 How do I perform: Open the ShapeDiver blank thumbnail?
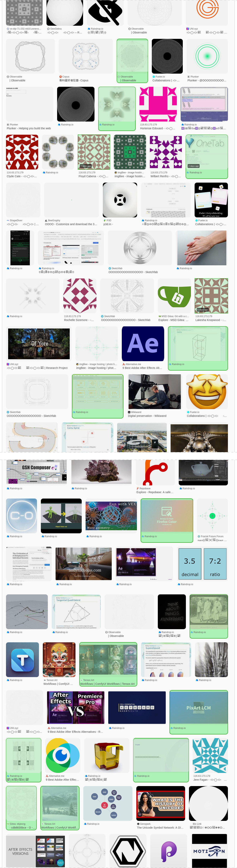(x=23, y=200)
